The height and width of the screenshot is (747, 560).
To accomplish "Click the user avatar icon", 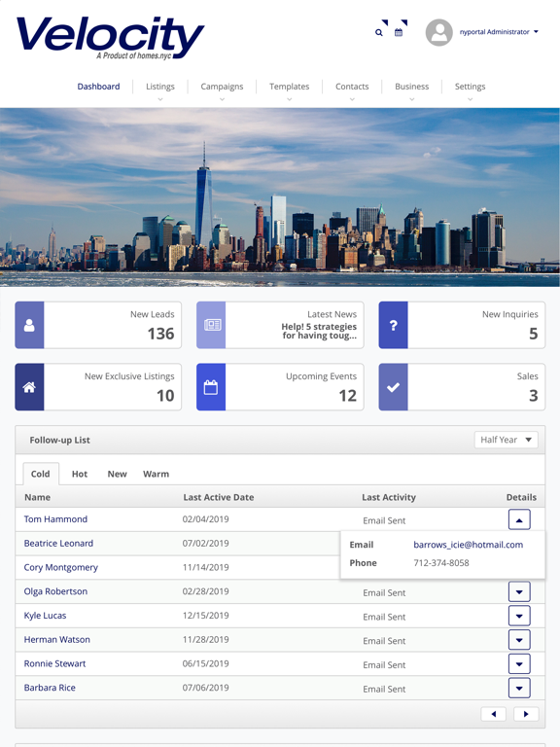I will pos(438,32).
